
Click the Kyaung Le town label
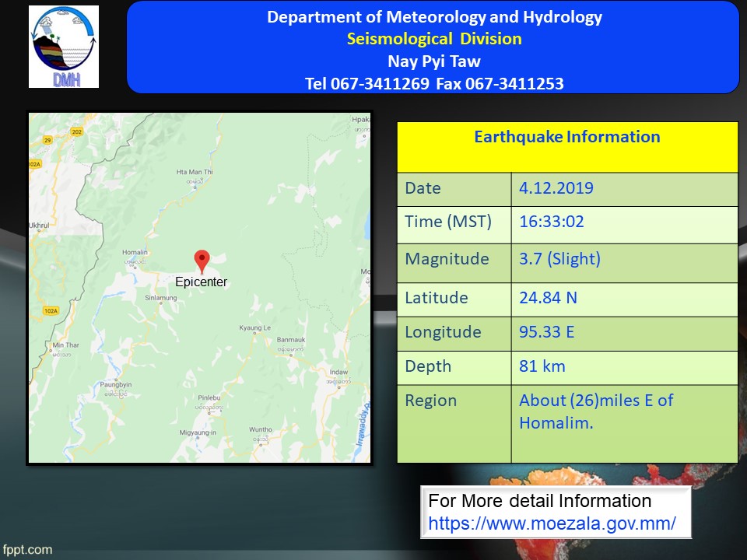pos(254,328)
